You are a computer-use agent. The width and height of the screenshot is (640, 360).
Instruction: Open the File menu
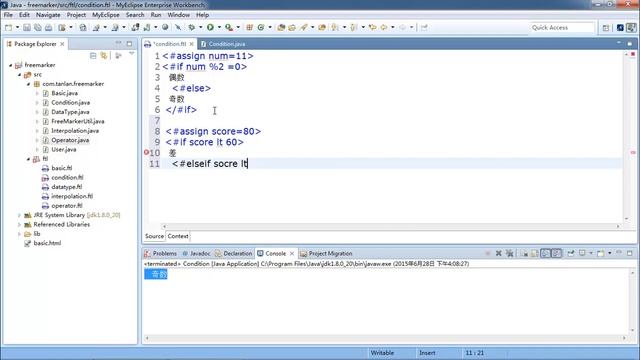[x=8, y=15]
